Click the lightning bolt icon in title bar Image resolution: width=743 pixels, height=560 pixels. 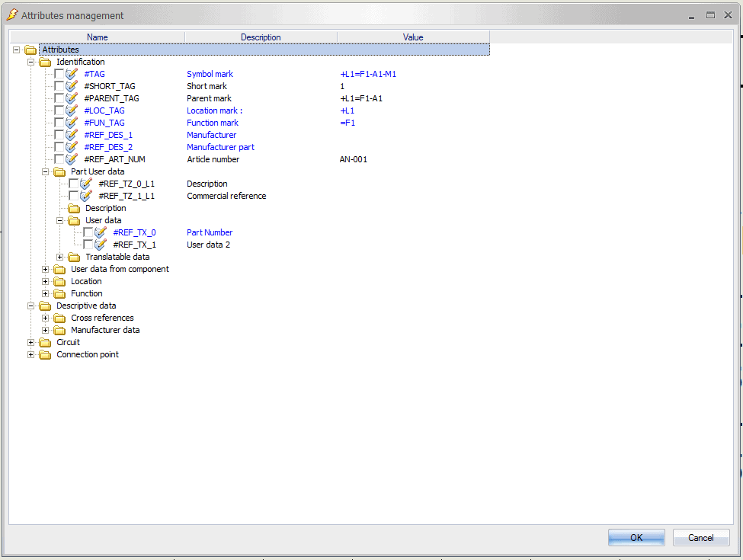coord(12,15)
